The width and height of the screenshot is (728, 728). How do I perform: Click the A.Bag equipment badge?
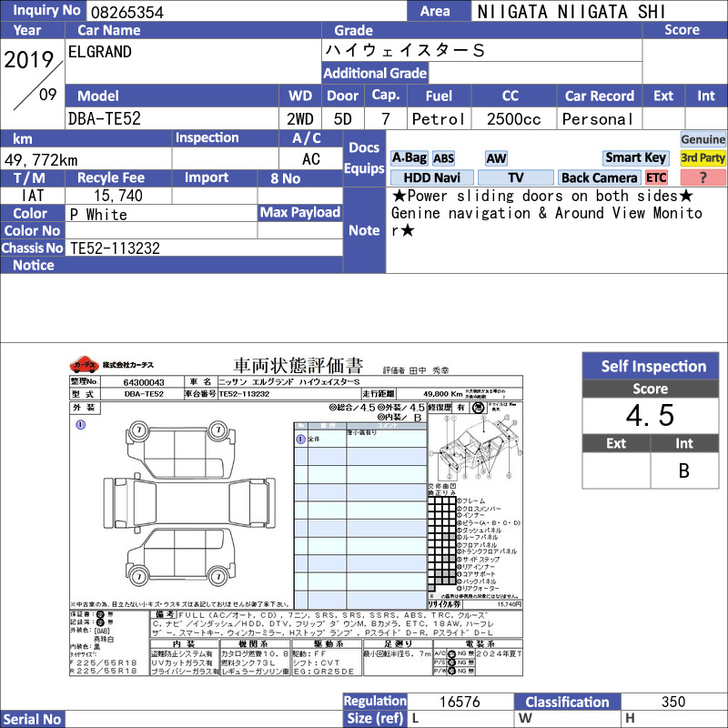409,157
